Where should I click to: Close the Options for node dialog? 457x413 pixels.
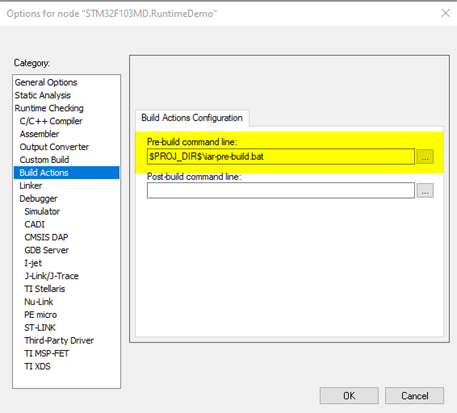click(x=445, y=13)
